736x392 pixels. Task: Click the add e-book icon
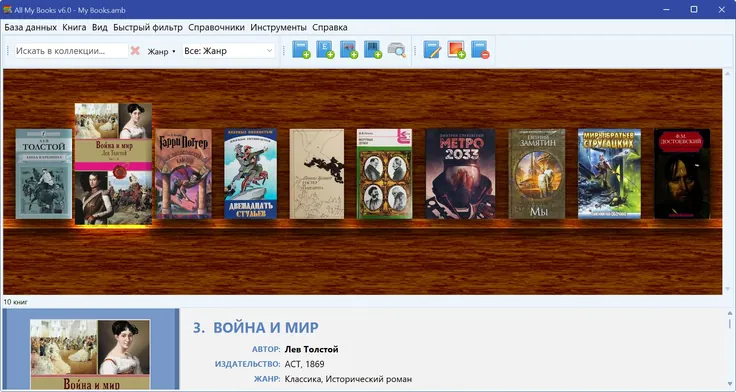click(325, 50)
